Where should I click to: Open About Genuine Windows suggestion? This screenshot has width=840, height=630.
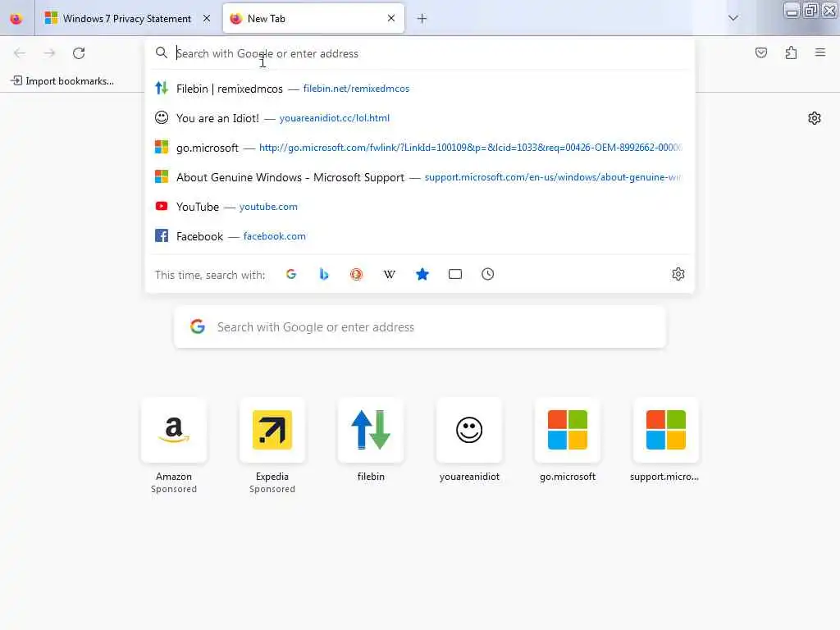point(419,177)
